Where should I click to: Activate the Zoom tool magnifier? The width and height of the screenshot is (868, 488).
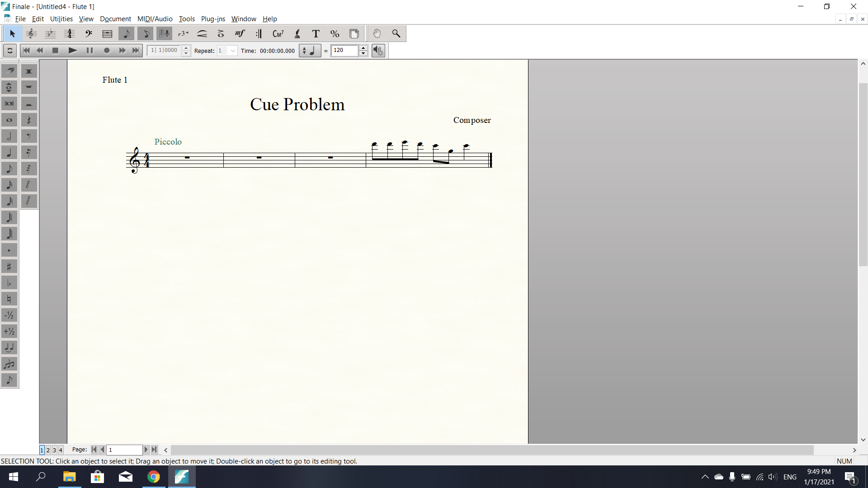coord(396,34)
